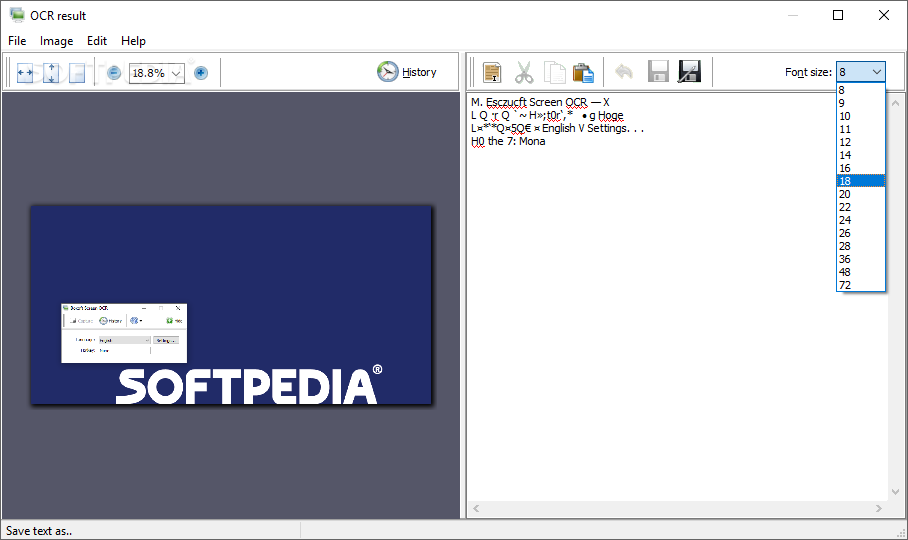The image size is (908, 540).
Task: Set font size to 22
Action: 861,207
